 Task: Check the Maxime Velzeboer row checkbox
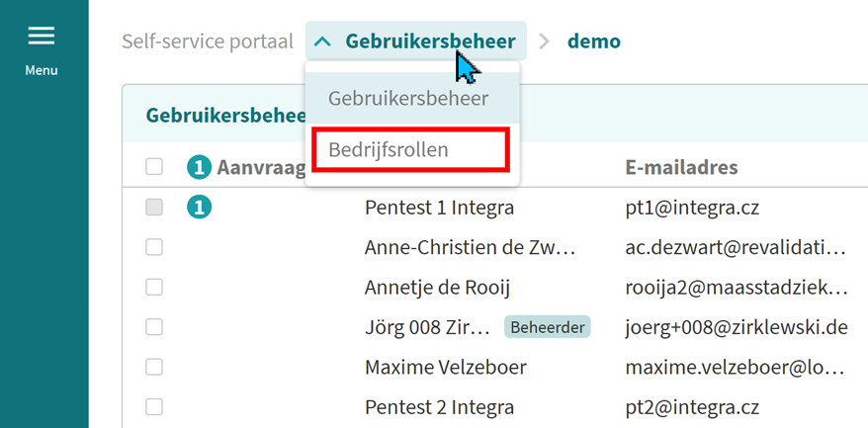[x=154, y=368]
